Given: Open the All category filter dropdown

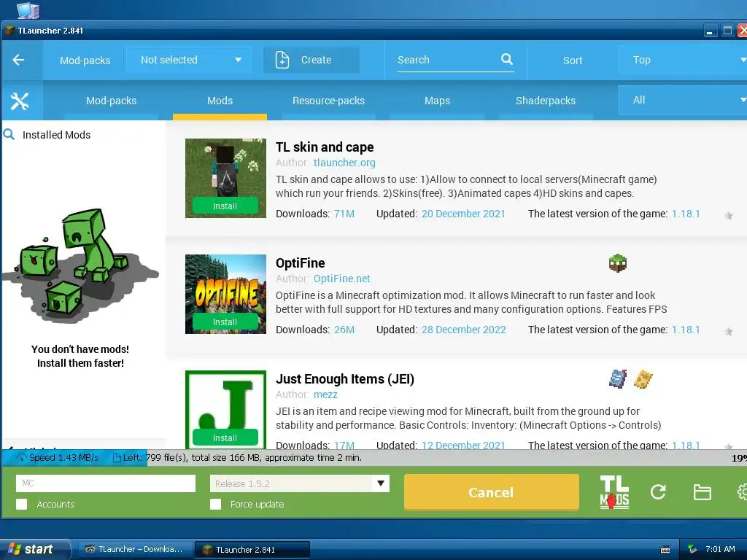Looking at the screenshot, I should [x=683, y=100].
